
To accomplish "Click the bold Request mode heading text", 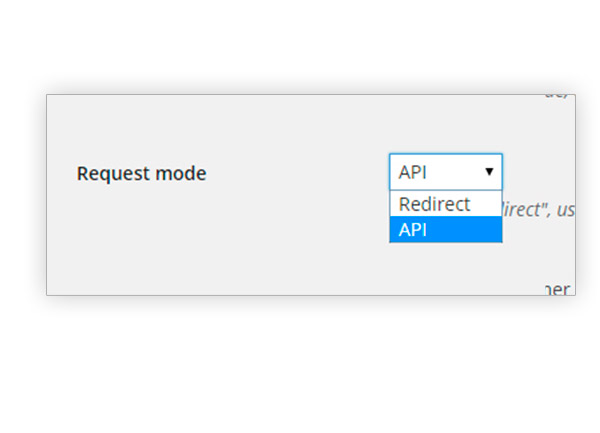I will coord(141,173).
